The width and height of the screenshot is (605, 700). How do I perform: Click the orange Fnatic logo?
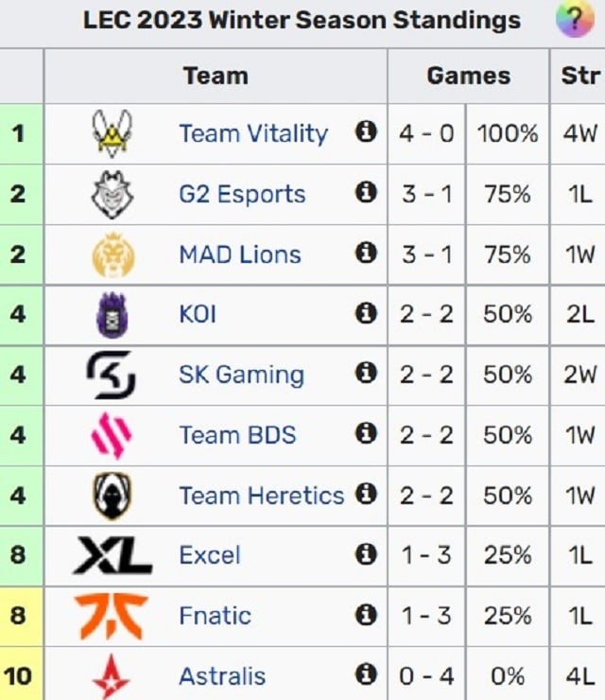coord(112,616)
